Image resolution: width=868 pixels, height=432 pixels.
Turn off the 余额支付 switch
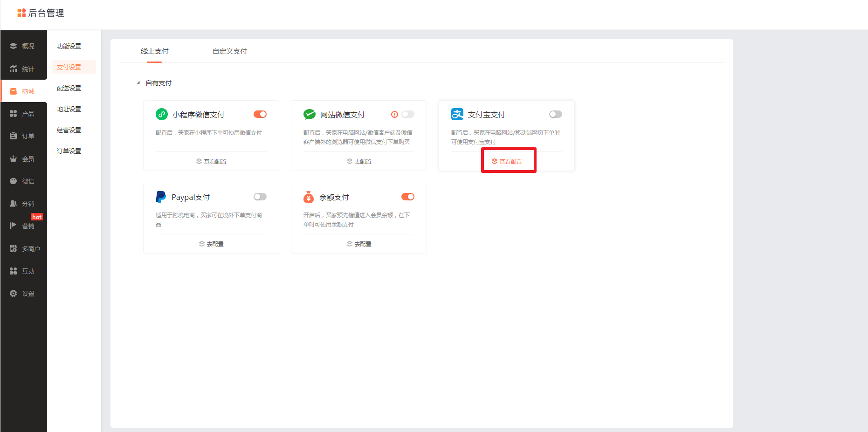(x=408, y=197)
